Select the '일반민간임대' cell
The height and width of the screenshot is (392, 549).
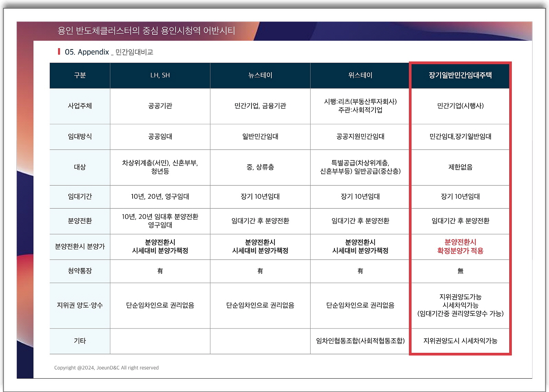pyautogui.click(x=260, y=137)
